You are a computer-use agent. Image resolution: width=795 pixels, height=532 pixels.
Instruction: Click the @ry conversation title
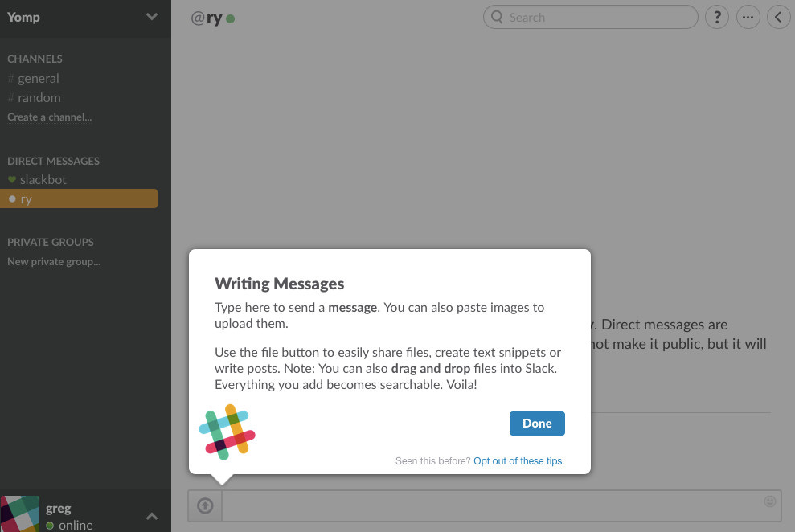tap(207, 18)
